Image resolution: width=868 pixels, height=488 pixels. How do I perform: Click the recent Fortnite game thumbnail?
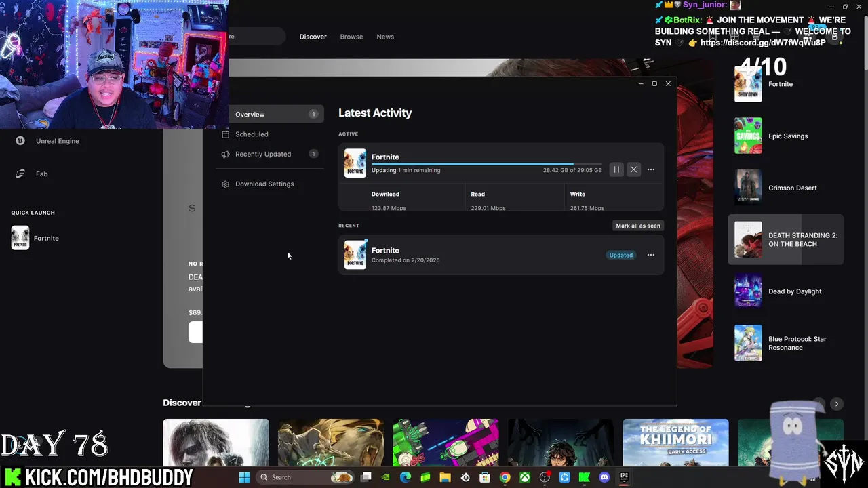coord(355,255)
